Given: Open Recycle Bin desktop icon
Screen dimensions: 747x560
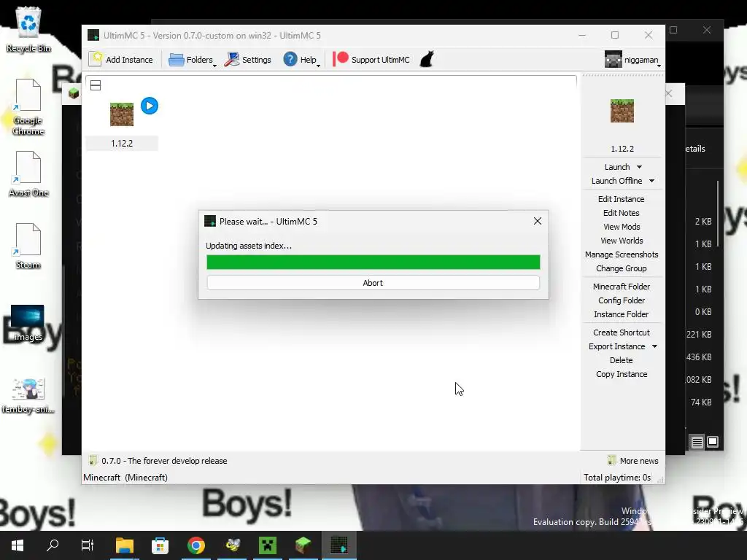Looking at the screenshot, I should [x=28, y=29].
